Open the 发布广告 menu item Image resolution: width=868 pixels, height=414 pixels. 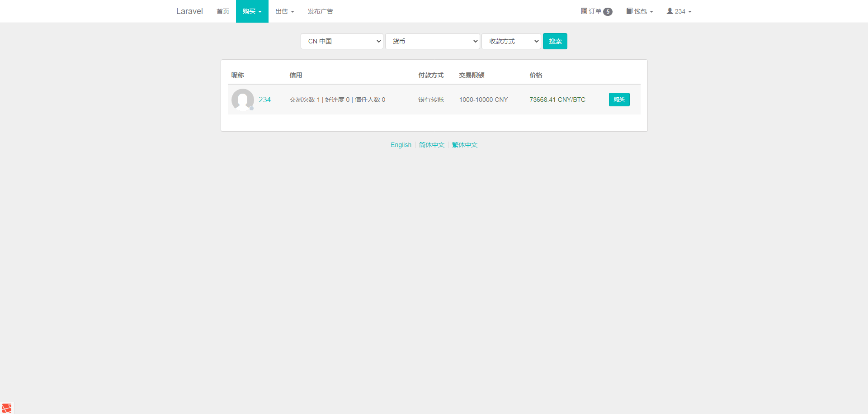(320, 11)
